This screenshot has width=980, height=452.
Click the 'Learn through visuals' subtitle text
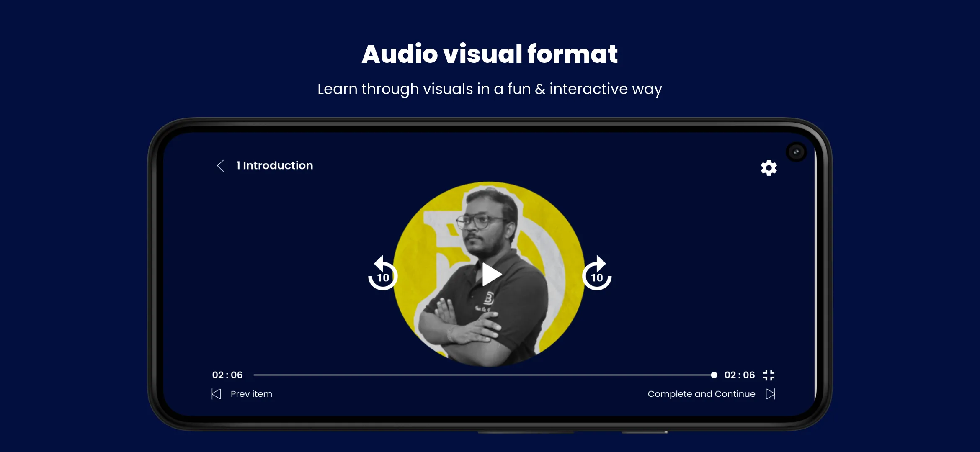click(x=490, y=89)
